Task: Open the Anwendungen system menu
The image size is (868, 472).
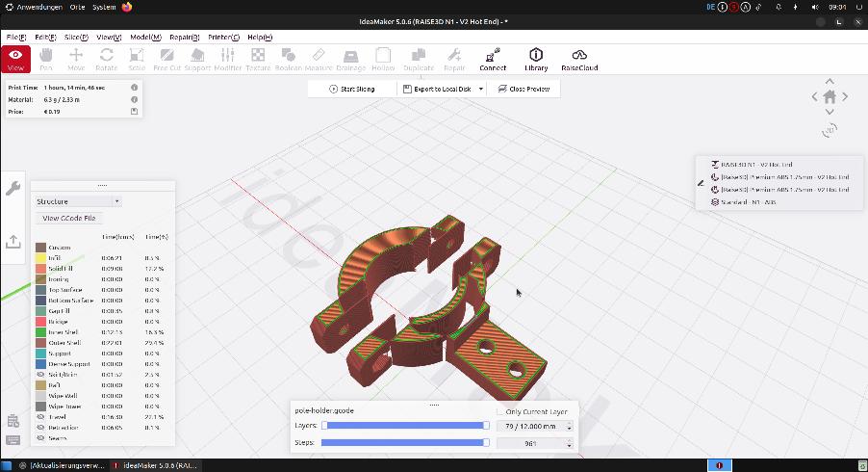Action: point(33,7)
